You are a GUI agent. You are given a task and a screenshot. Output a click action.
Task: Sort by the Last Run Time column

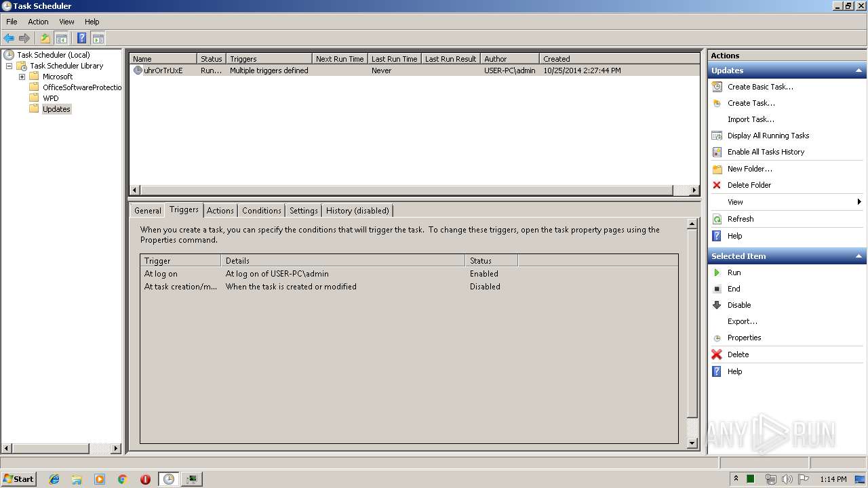coord(395,59)
